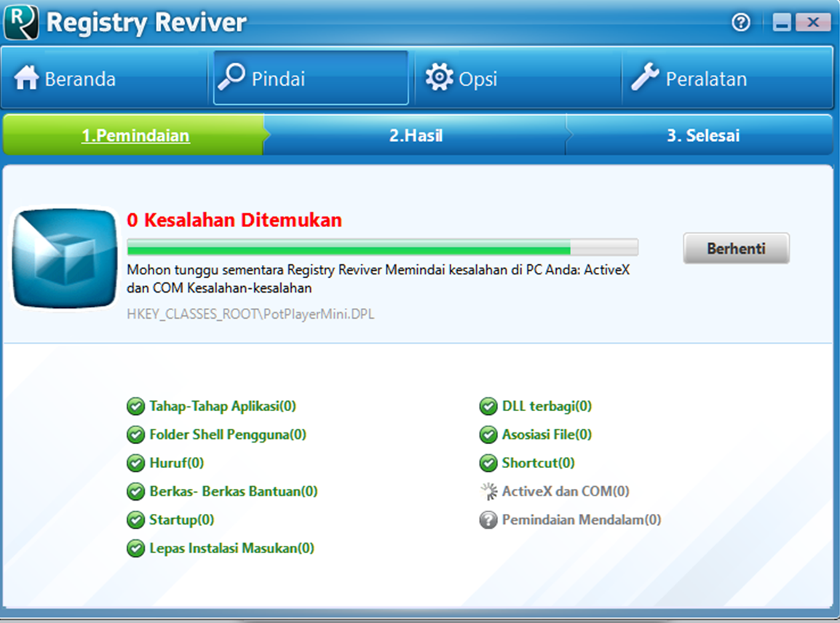Click Lepas Instalasi Masukan(0) label
Viewport: 840px width, 623px height.
(231, 548)
